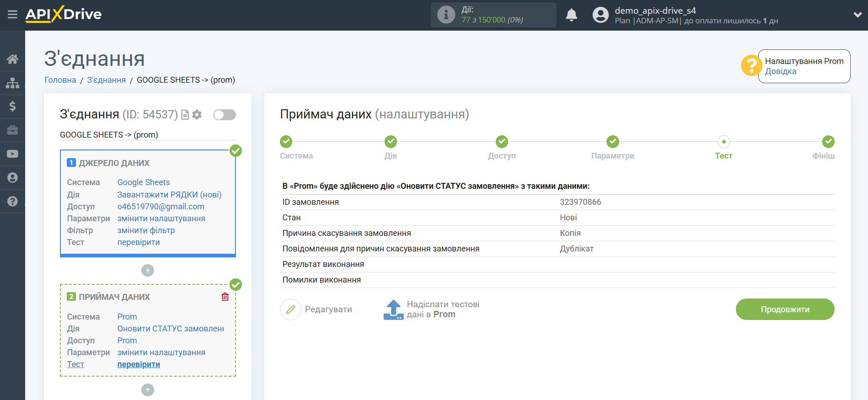Open the billing dollar sidebar icon
Image resolution: width=868 pixels, height=400 pixels.
click(x=12, y=107)
